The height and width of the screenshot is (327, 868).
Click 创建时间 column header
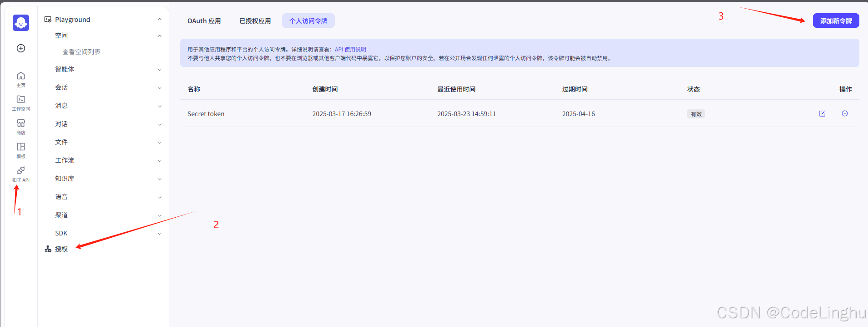coord(325,89)
